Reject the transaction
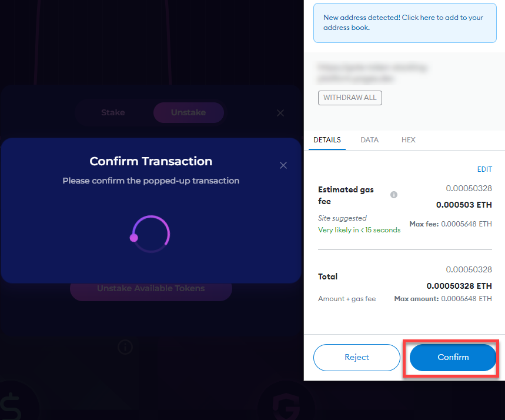505x420 pixels. (x=357, y=357)
